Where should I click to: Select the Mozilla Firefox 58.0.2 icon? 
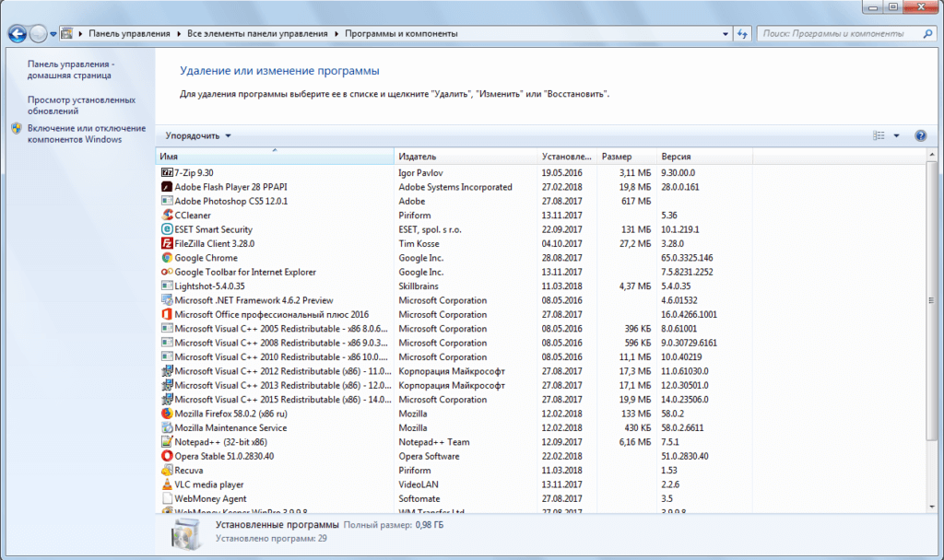(x=167, y=414)
